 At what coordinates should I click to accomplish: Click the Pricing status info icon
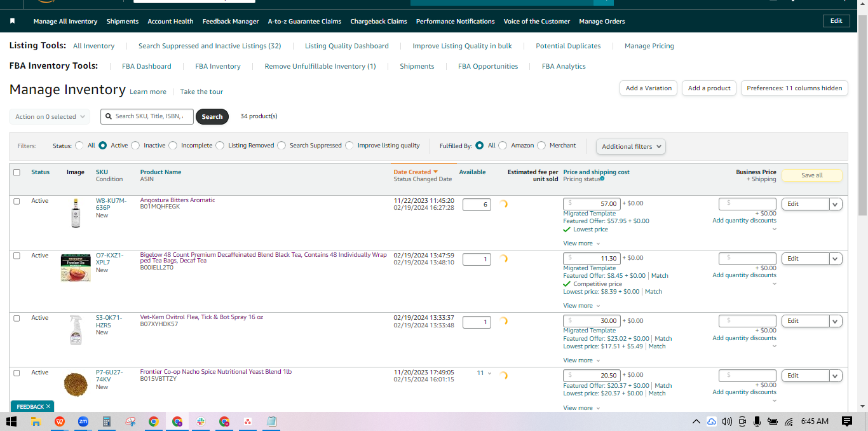click(x=602, y=179)
